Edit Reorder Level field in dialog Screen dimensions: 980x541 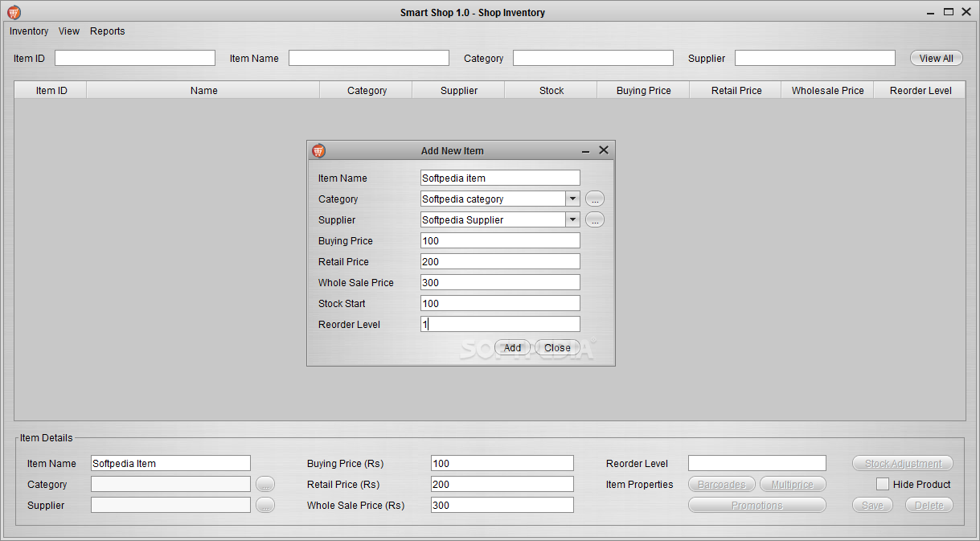(500, 324)
